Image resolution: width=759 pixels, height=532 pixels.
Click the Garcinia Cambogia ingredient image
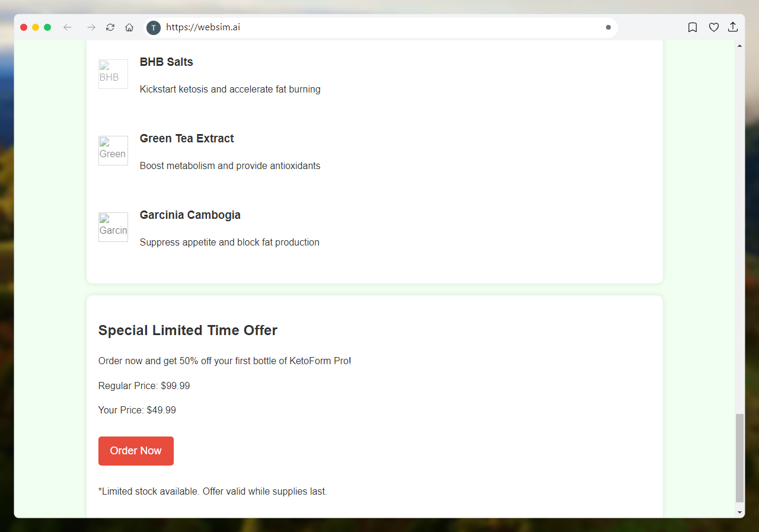pos(113,227)
